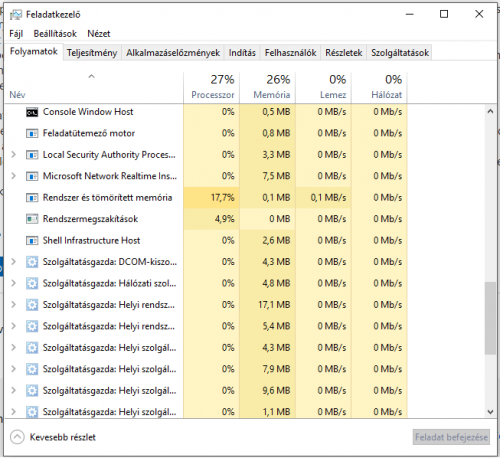500x458 pixels.
Task: Expand Szolgáltatásgazda: Hálózati szol... group
Action: pos(13,283)
